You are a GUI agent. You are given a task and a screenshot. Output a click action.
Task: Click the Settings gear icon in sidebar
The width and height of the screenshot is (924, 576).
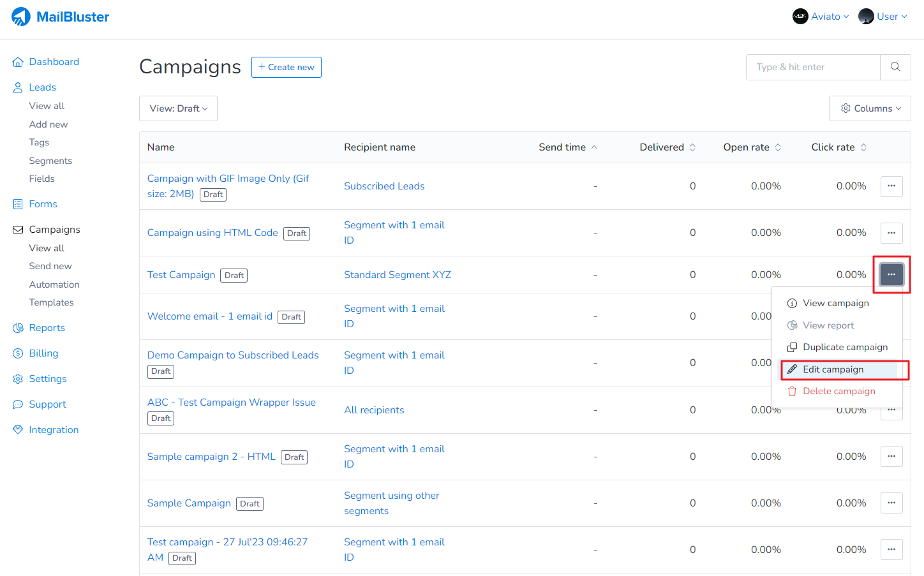18,379
